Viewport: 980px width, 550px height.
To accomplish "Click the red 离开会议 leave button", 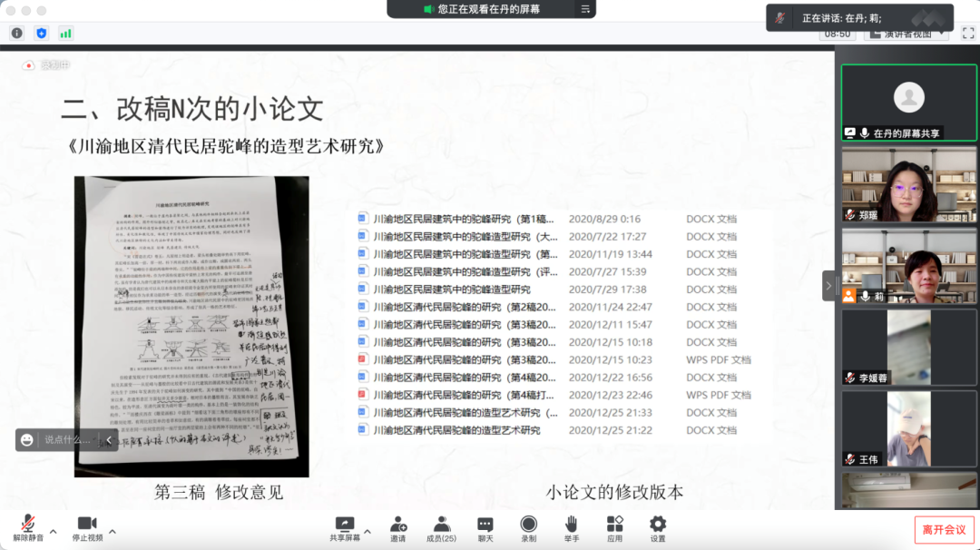I will [944, 529].
